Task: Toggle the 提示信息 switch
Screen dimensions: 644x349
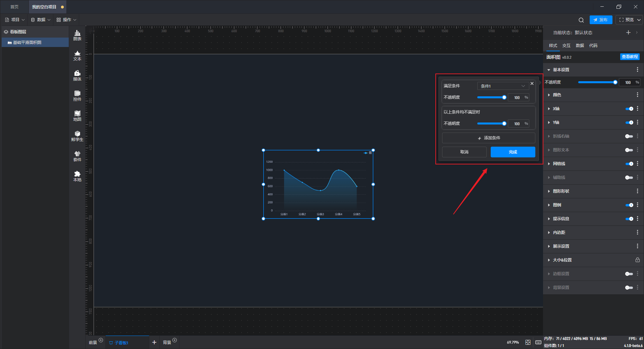Action: point(629,219)
